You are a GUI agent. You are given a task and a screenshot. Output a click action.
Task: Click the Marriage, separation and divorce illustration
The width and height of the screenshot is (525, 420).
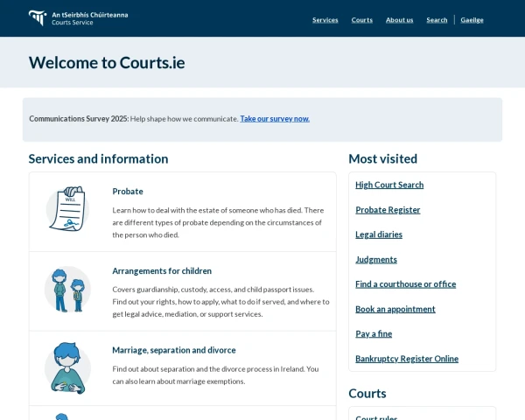point(67,368)
